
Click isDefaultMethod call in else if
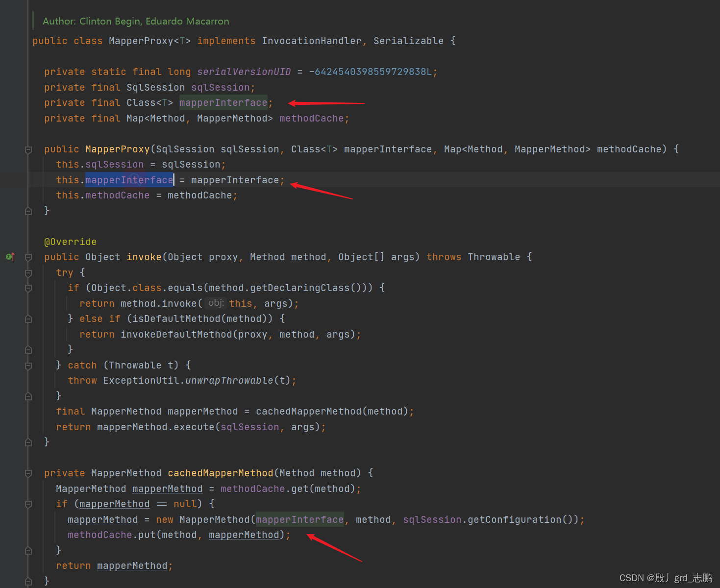pos(176,319)
